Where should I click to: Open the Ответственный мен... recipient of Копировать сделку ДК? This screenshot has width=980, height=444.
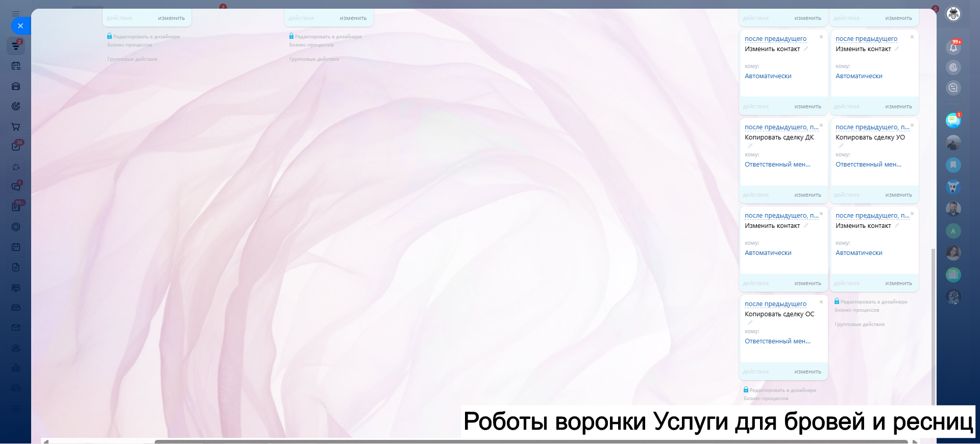[777, 165]
